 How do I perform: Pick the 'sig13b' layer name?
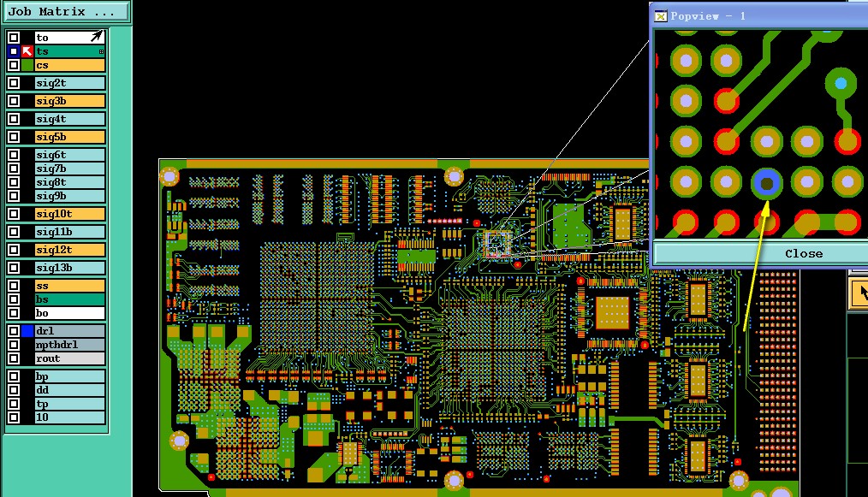69,268
